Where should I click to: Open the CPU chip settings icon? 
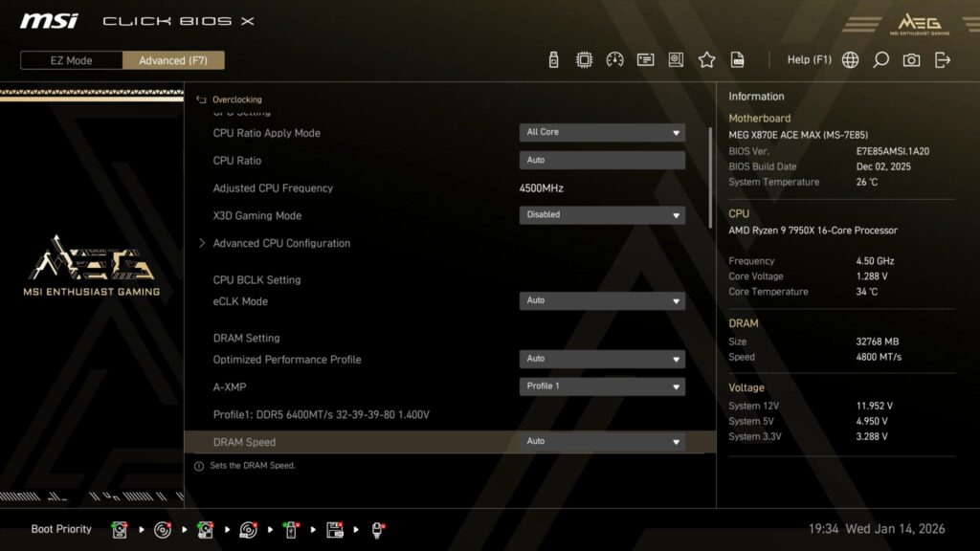pyautogui.click(x=584, y=60)
